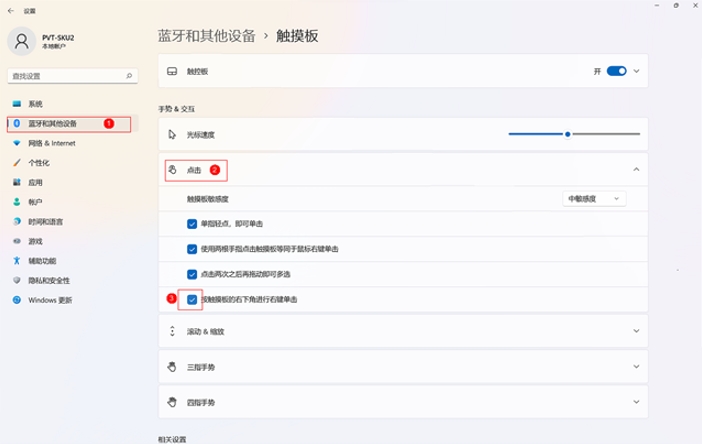Open 系统 via its monitor icon

click(16, 104)
